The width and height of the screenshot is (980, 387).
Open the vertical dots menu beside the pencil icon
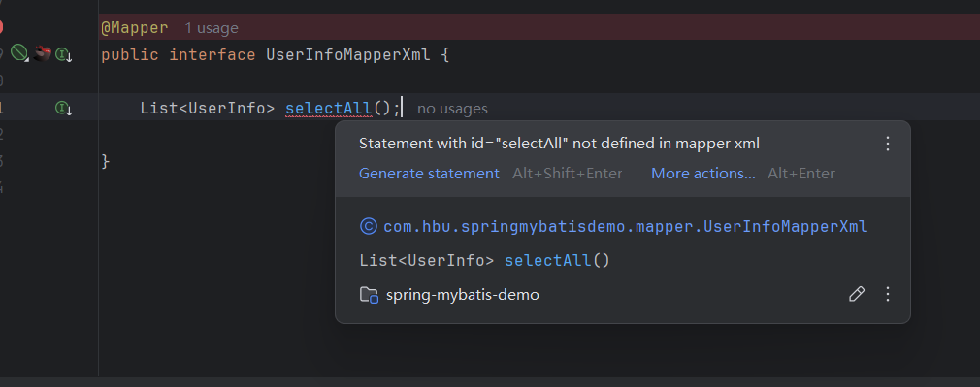(888, 294)
